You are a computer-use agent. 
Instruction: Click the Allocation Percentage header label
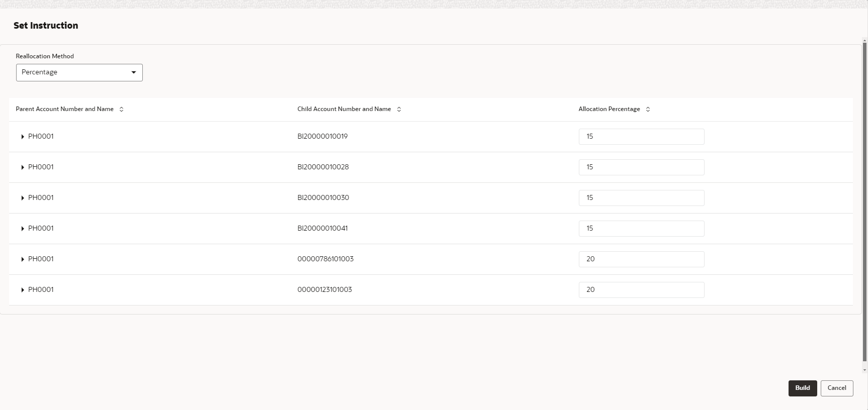coord(609,109)
